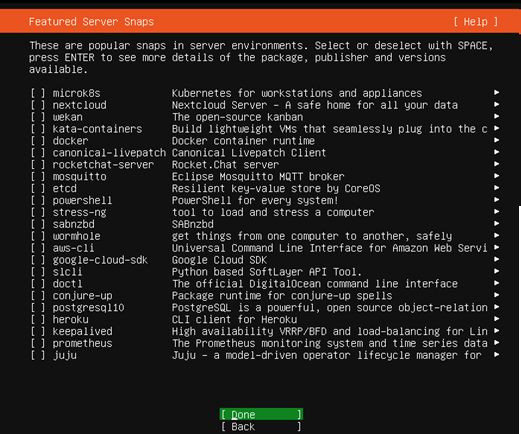Image resolution: width=521 pixels, height=434 pixels.
Task: Click the keepalived snap name
Action: 82,332
